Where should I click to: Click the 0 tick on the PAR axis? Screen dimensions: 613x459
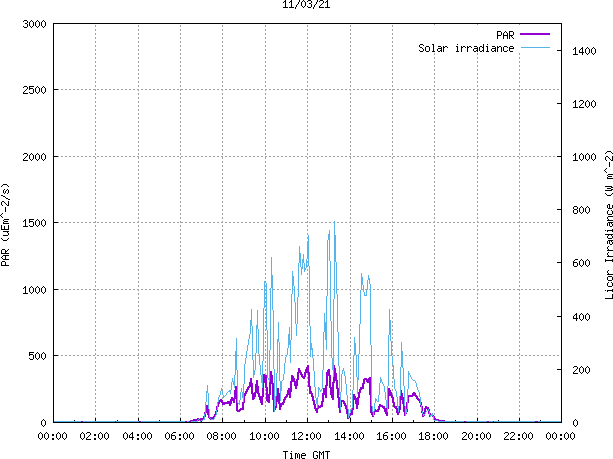(43, 423)
